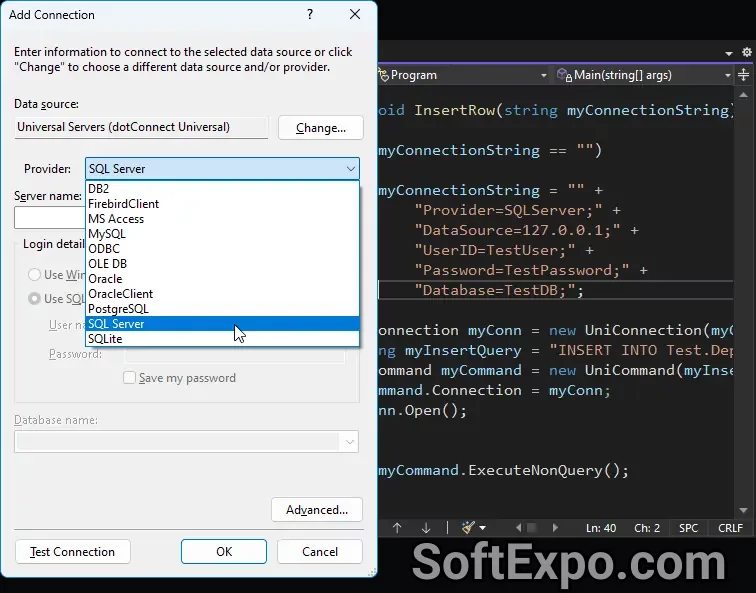The height and width of the screenshot is (593, 756).
Task: Select MySQL provider entry
Action: [x=222, y=233]
